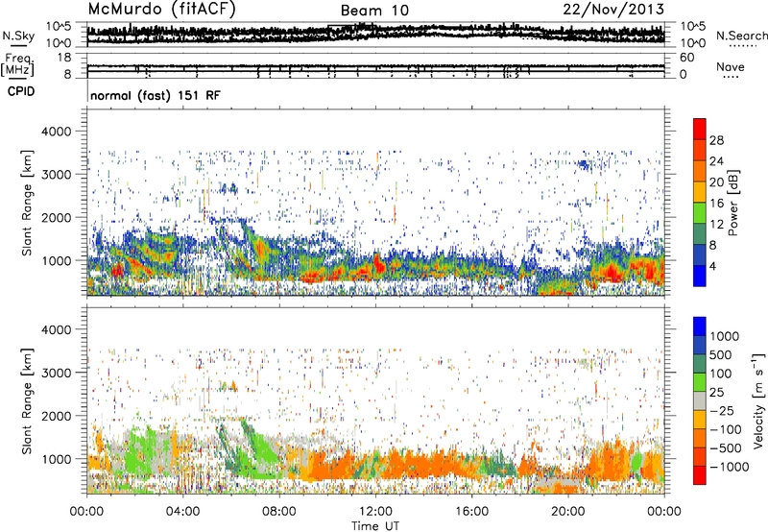The image size is (768, 532).
Task: Click the "Power [dB]" colorbar title
Action: point(733,204)
